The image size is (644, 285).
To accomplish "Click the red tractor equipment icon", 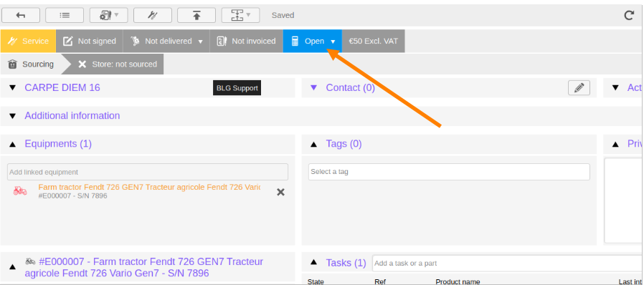I will click(x=20, y=190).
